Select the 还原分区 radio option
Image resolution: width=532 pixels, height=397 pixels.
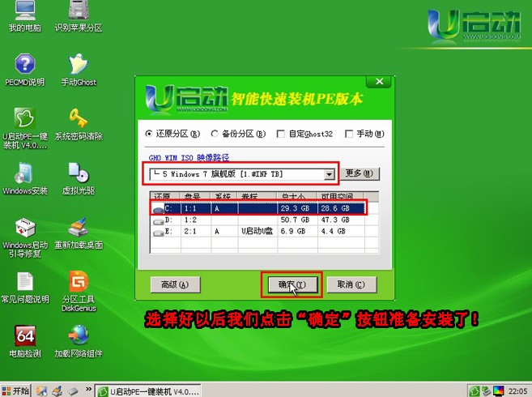[x=148, y=134]
